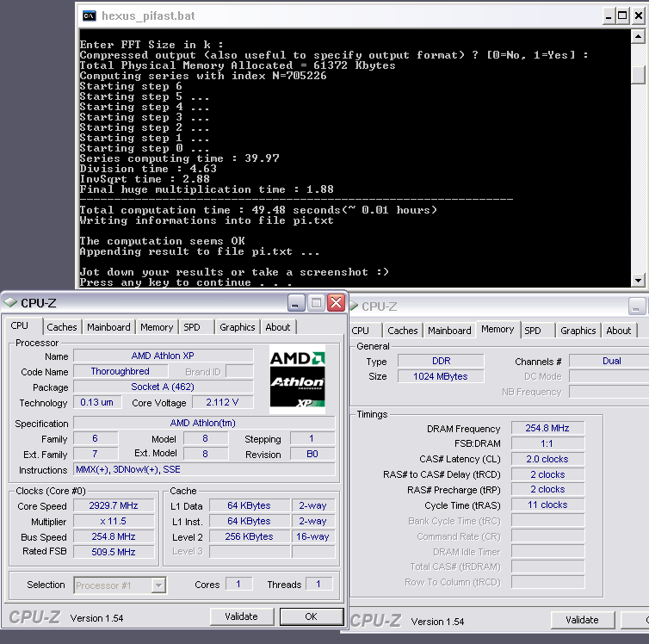Click the Memory Type value DDR
The height and width of the screenshot is (644, 649).
click(x=441, y=361)
